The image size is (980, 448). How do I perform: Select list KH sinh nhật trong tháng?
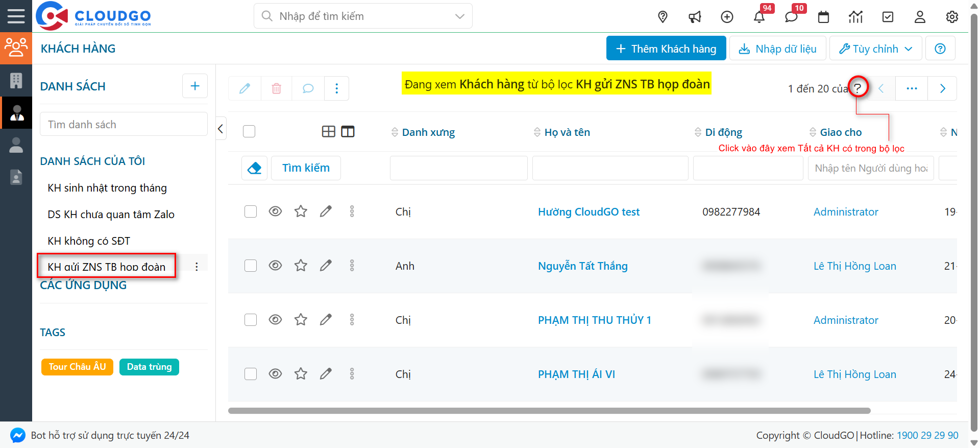pos(107,188)
